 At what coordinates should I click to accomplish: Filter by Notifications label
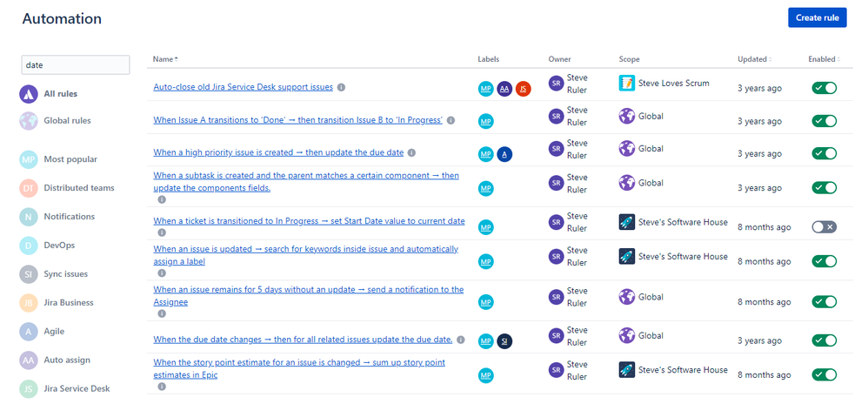pyautogui.click(x=70, y=217)
